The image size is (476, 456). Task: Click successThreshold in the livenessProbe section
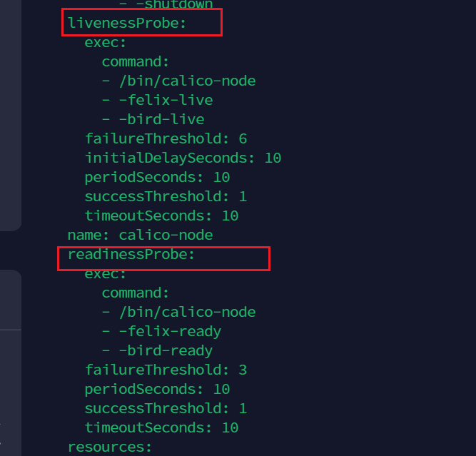[166, 196]
